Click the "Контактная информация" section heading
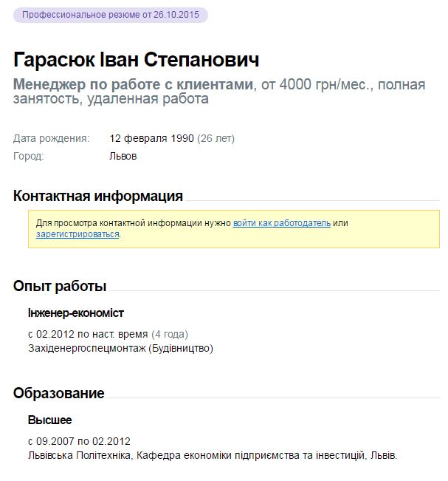 coord(98,196)
